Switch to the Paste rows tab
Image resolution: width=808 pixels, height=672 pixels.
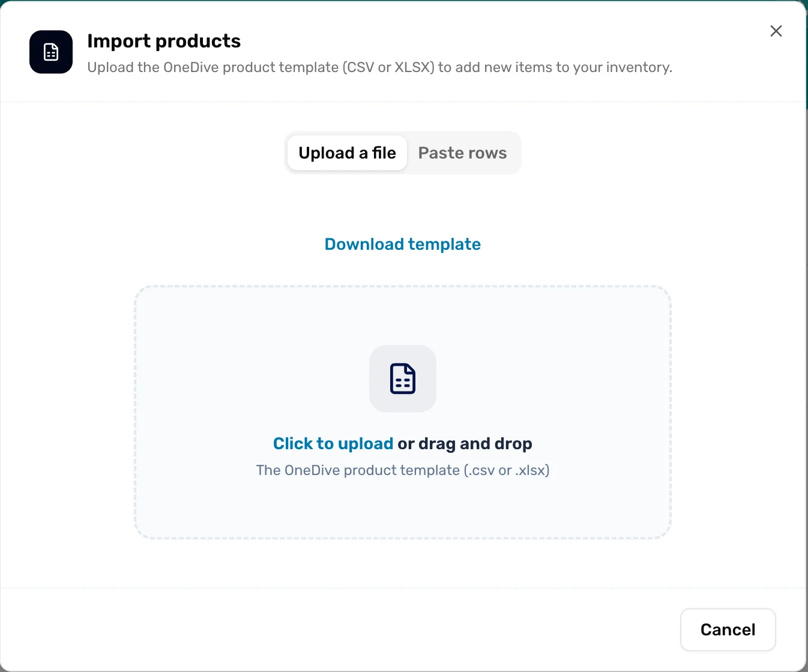(x=462, y=153)
